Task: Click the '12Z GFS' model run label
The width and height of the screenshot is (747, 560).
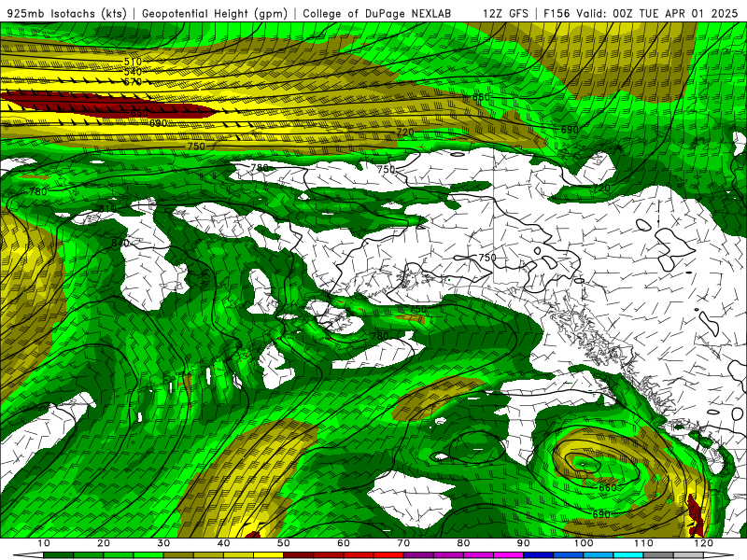Action: (505, 13)
